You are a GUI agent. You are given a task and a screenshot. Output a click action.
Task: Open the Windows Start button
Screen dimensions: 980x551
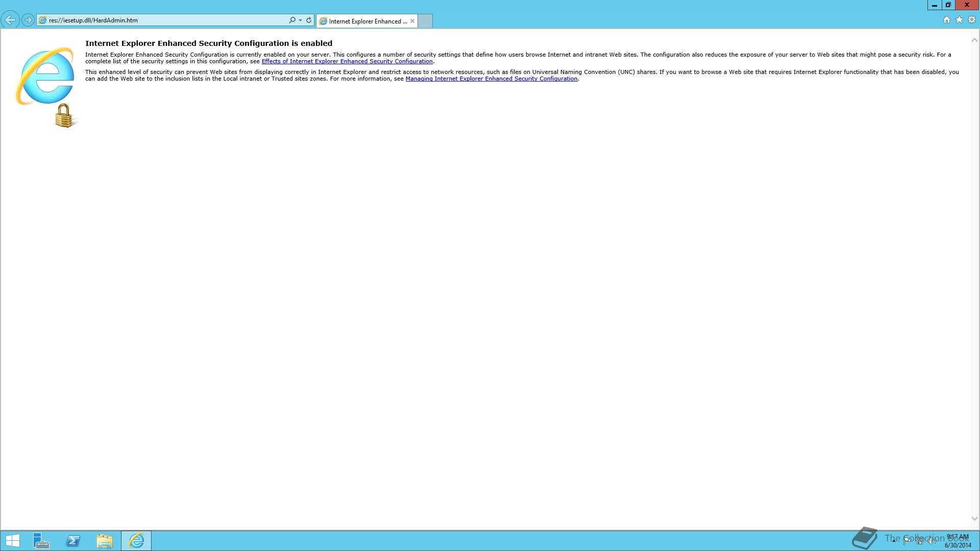12,541
